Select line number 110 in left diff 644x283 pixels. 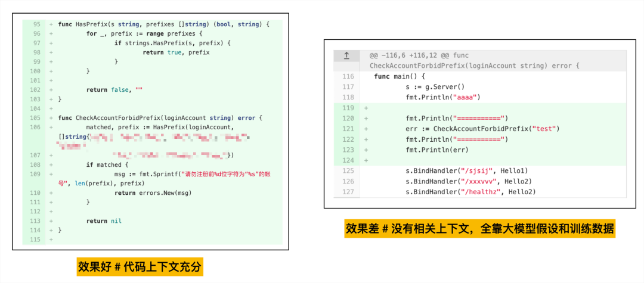tap(35, 193)
